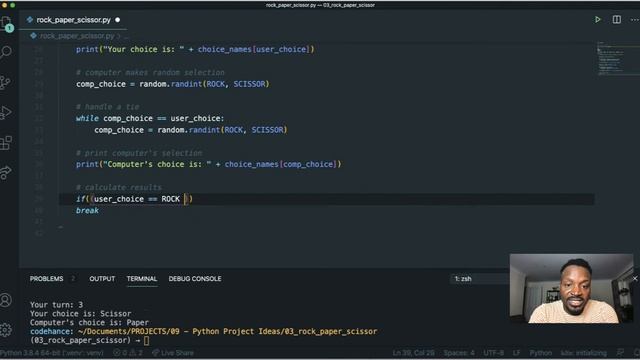
Task: Select the rock_paper_scissor.py editor tab
Action: pyautogui.click(x=73, y=20)
